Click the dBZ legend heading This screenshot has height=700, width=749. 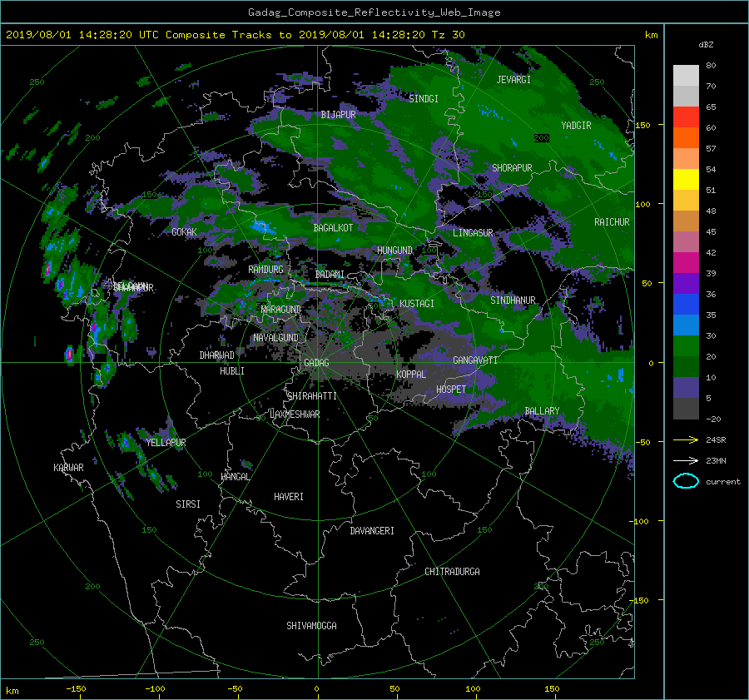coord(706,45)
